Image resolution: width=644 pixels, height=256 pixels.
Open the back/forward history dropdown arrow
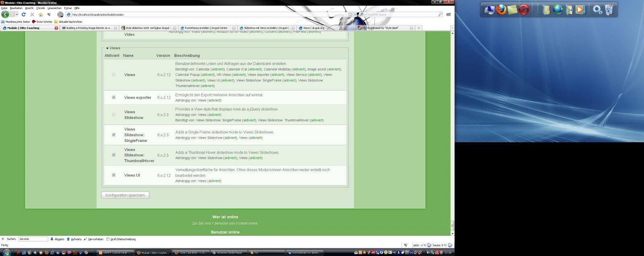[17, 15]
